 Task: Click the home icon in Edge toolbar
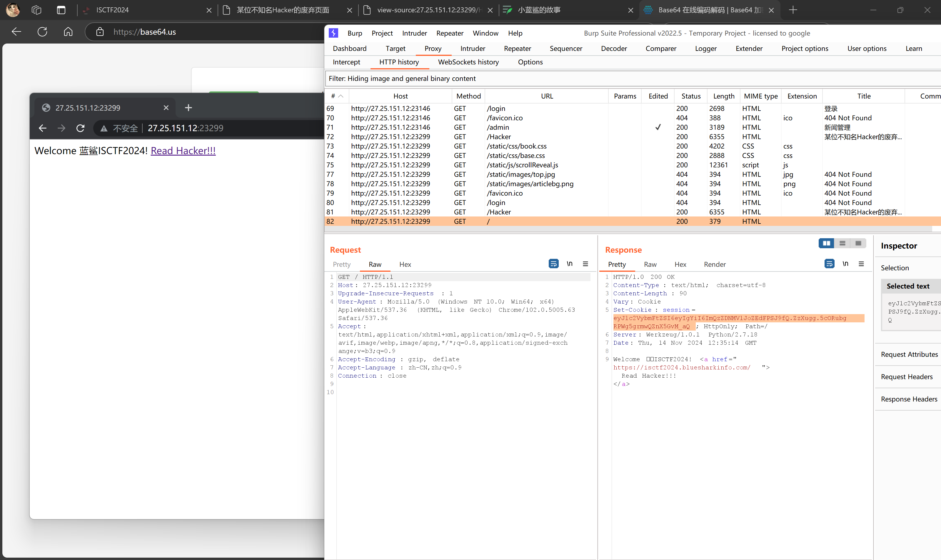(68, 32)
